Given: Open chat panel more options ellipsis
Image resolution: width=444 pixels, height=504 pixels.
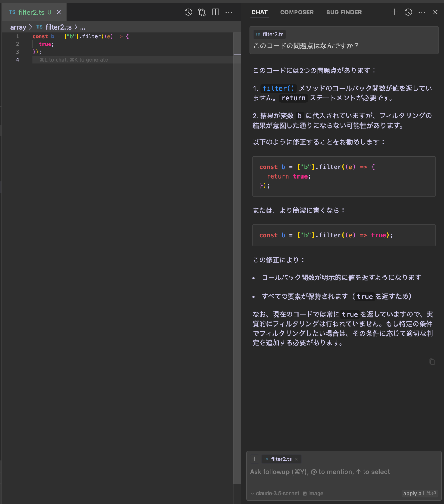Looking at the screenshot, I should [422, 12].
